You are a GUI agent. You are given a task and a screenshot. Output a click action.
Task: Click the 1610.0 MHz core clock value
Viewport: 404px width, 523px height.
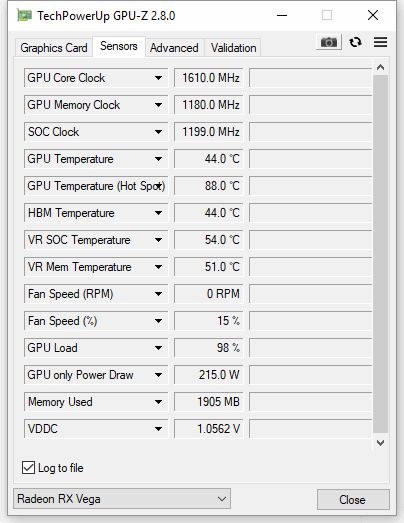(x=209, y=78)
